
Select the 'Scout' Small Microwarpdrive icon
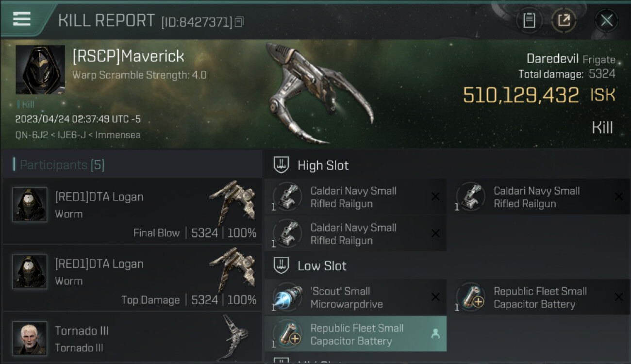pyautogui.click(x=287, y=298)
